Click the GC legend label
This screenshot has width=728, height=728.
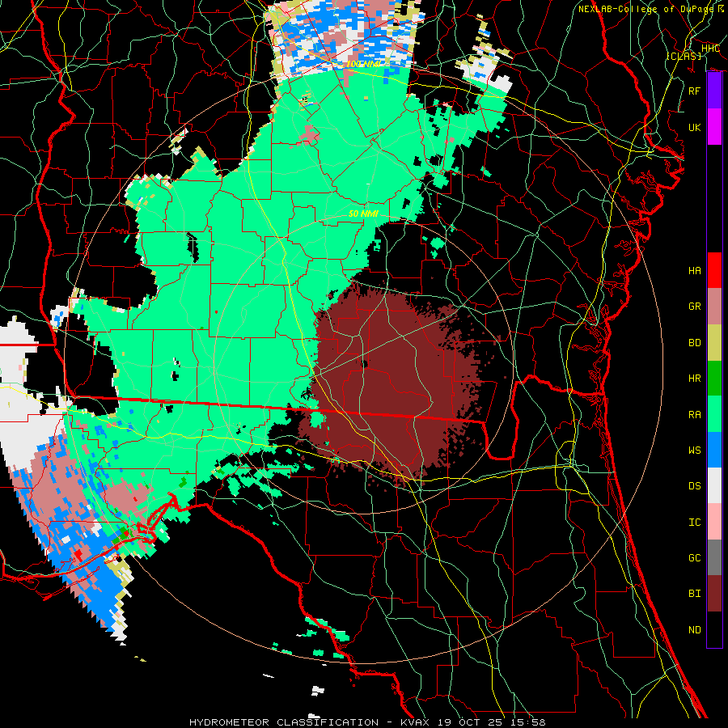(694, 557)
